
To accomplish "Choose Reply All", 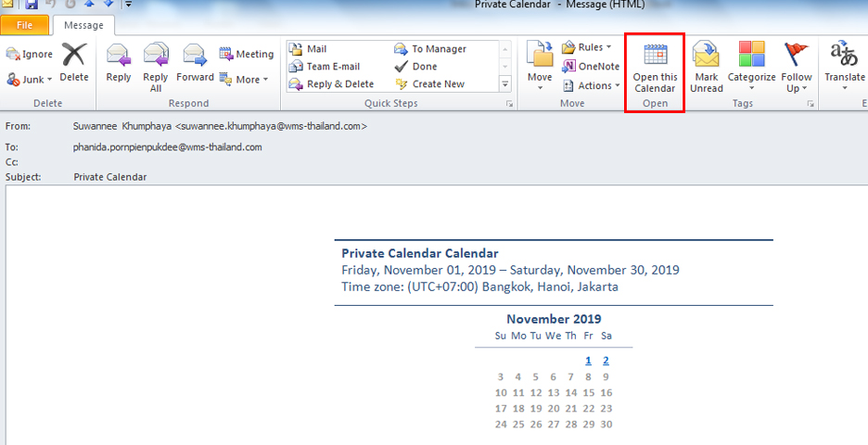I will (x=156, y=67).
